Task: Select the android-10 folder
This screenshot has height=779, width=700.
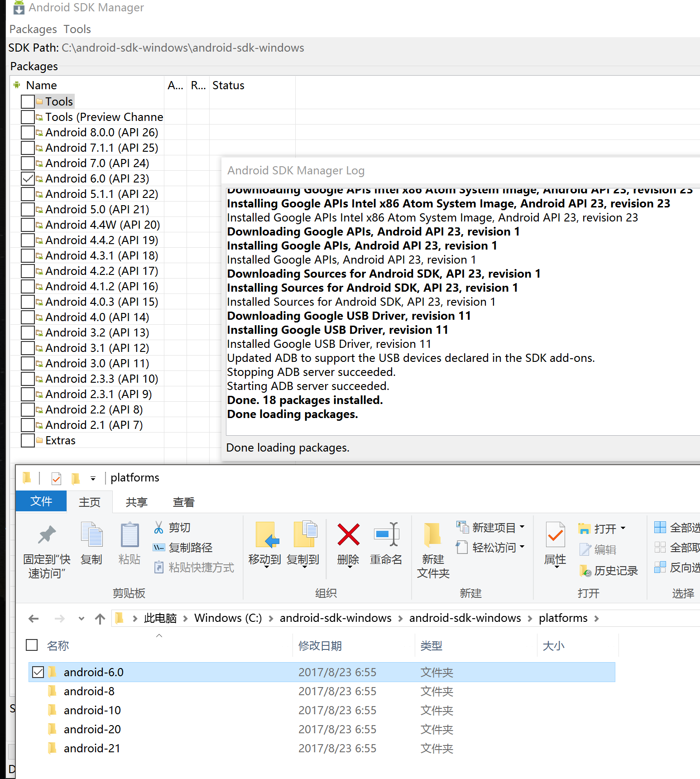Action: click(92, 710)
